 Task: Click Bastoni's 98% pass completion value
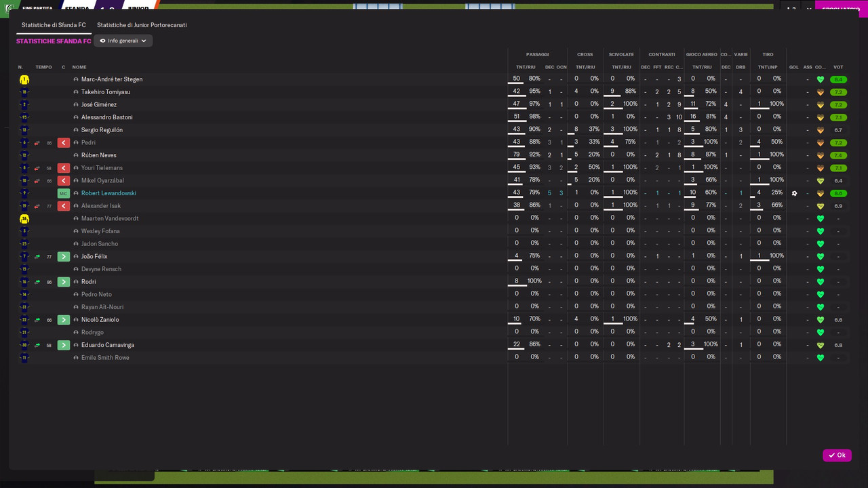pos(534,117)
